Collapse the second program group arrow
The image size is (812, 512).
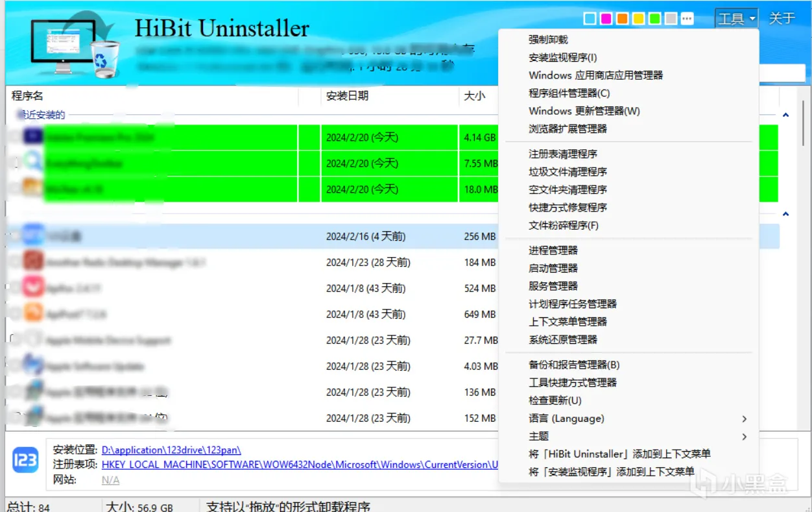(786, 213)
